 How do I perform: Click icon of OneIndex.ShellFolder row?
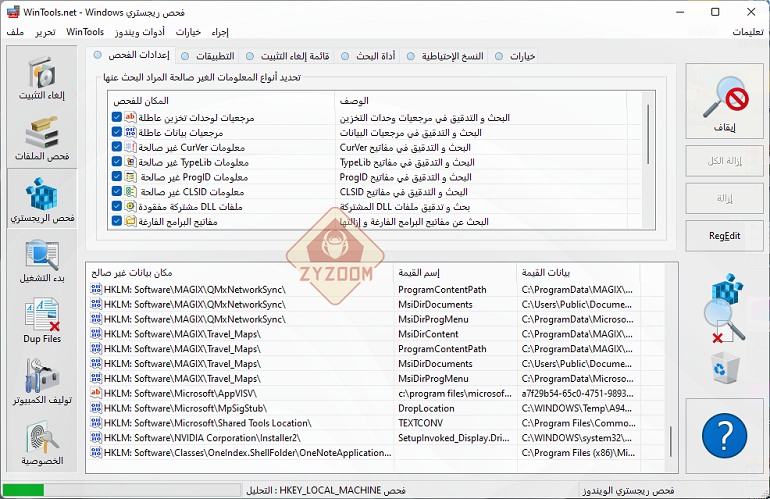tap(96, 452)
